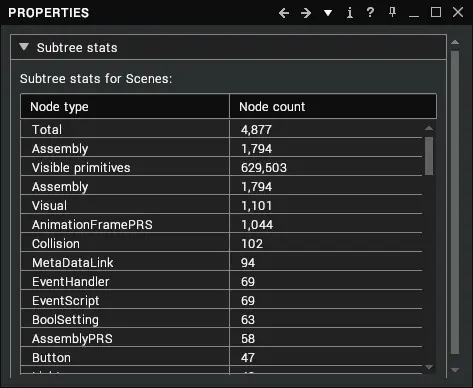The height and width of the screenshot is (388, 473).
Task: Select the AssemblyPRS row
Action: pos(222,339)
